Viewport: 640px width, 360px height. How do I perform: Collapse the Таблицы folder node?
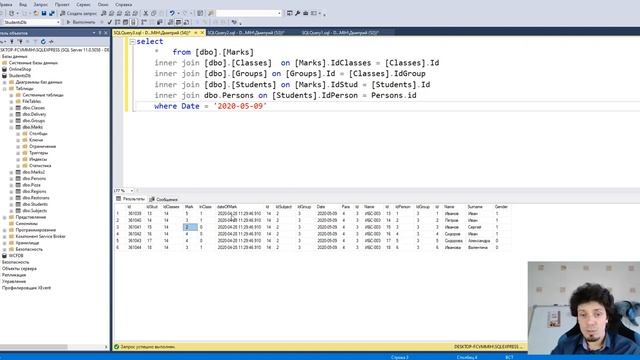[4, 89]
